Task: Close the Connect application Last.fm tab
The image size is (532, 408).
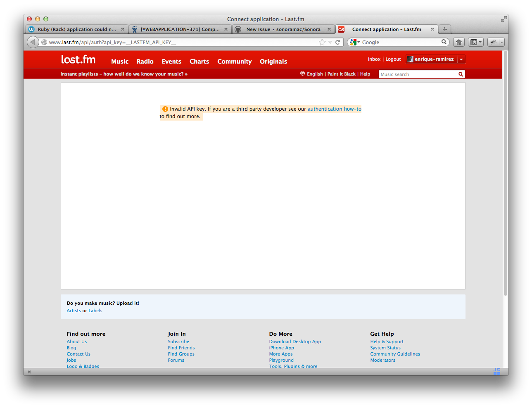Action: [x=432, y=29]
